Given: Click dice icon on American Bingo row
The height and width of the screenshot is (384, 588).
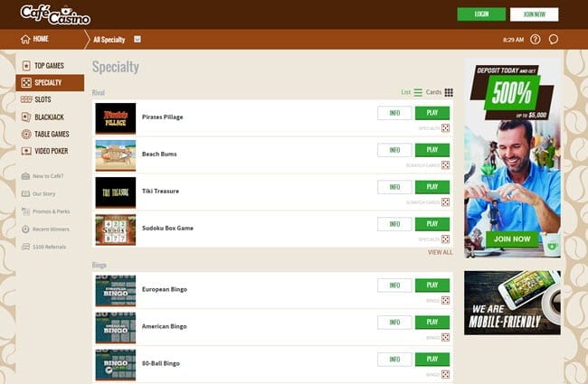Looking at the screenshot, I should (445, 338).
